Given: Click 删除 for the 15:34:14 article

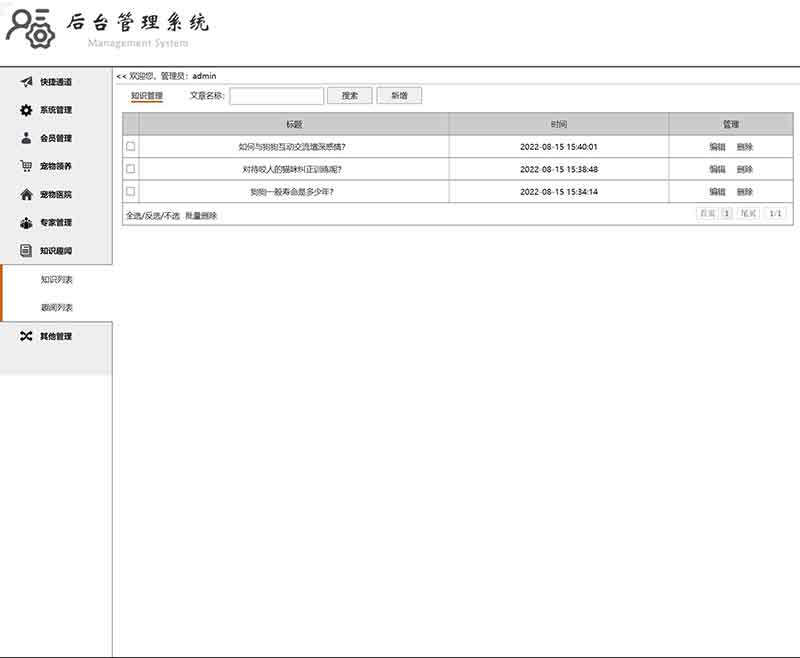Looking at the screenshot, I should (x=745, y=191).
